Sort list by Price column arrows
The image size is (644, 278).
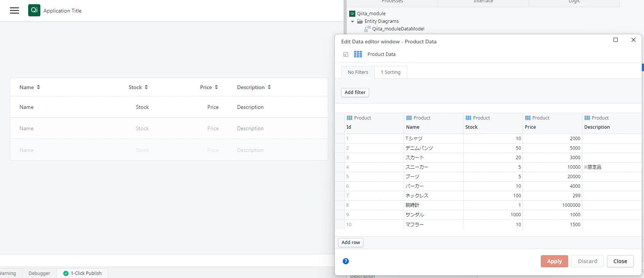click(x=216, y=87)
